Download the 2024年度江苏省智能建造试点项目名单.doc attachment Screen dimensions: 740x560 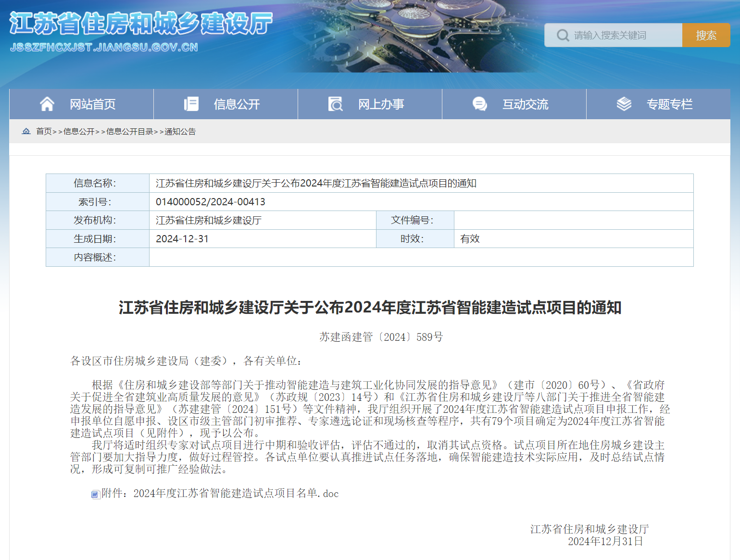(x=220, y=494)
